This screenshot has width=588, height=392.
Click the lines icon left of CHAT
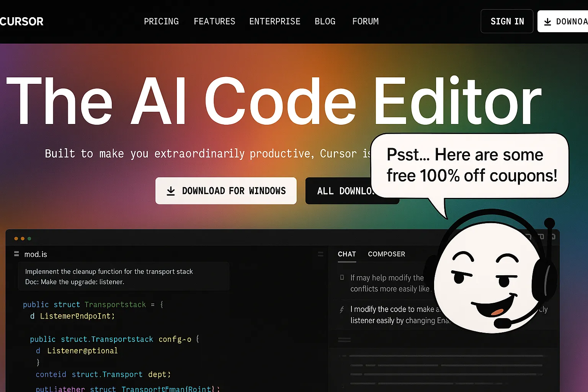click(x=320, y=254)
